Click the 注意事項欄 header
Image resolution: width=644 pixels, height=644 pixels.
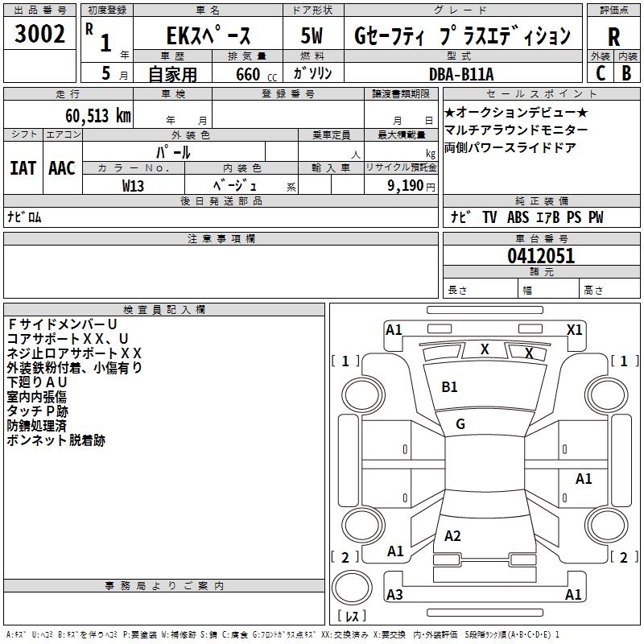221,238
